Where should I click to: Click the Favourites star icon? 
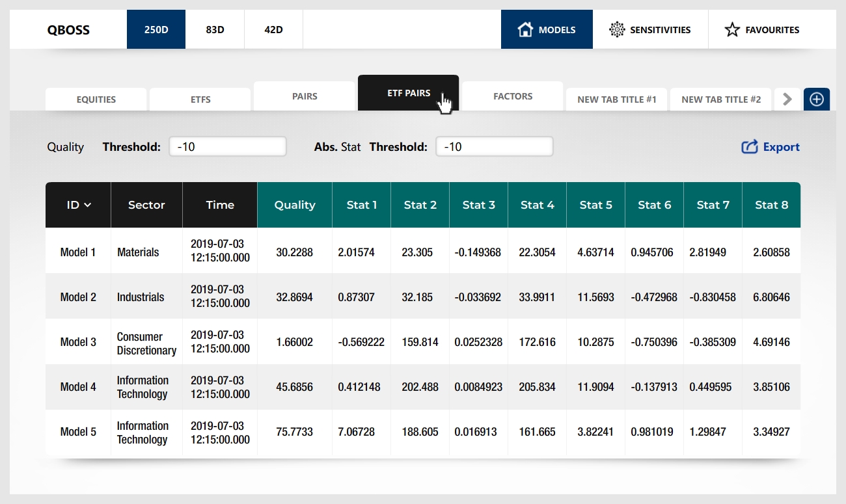[732, 30]
